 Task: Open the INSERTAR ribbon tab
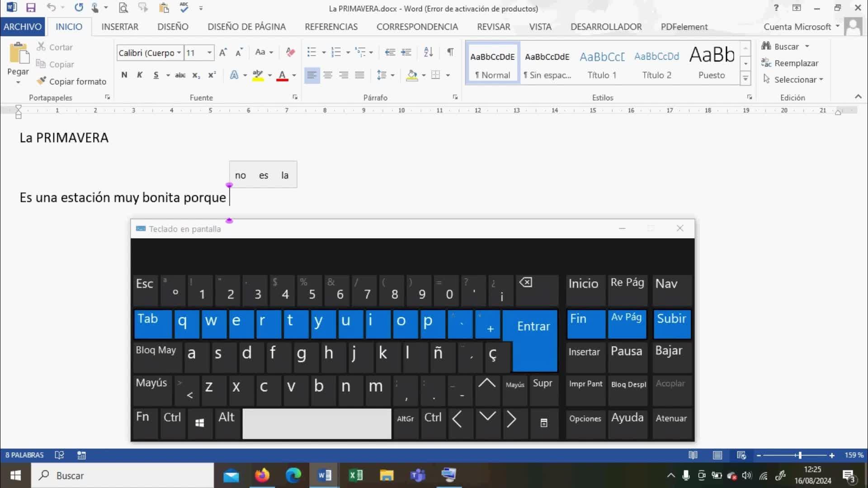(120, 27)
